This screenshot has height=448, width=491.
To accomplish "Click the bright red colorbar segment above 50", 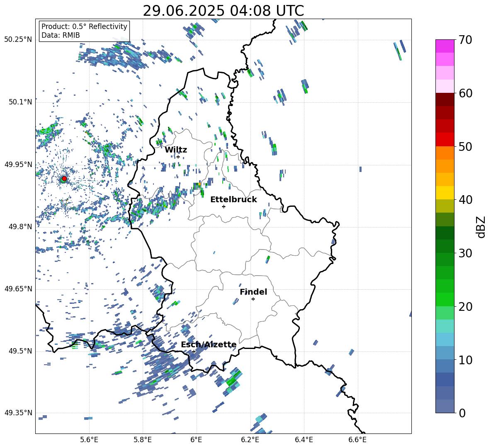I will (x=445, y=140).
